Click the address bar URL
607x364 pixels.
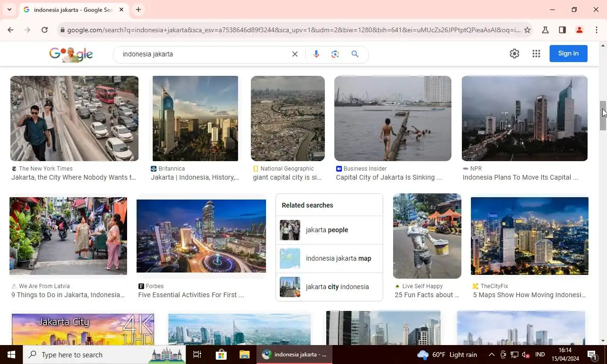click(x=294, y=30)
